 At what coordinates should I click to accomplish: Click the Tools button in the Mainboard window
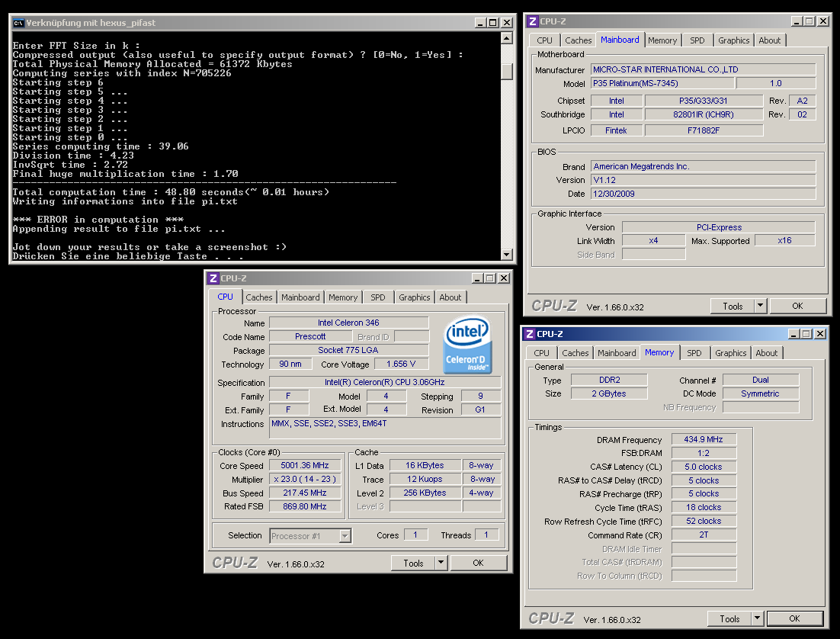(733, 306)
